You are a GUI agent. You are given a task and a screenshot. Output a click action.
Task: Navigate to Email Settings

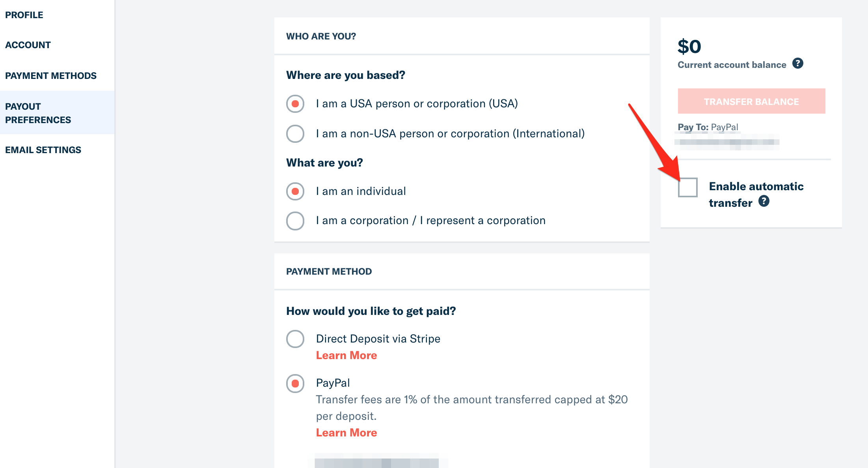[x=43, y=150]
